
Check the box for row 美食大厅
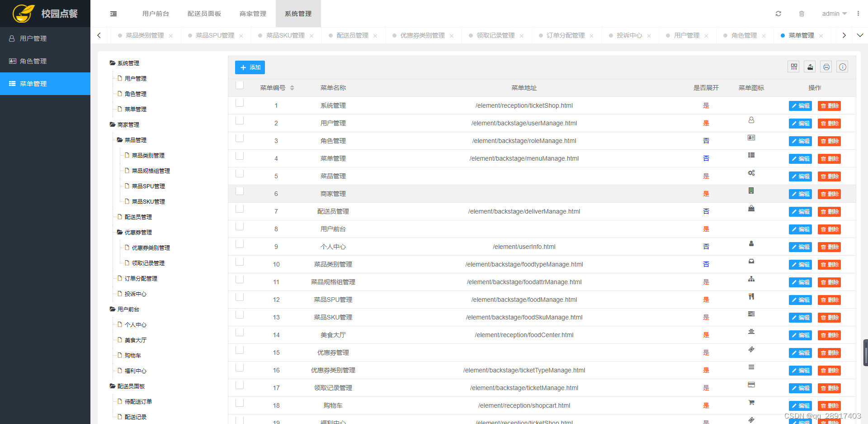pos(240,332)
